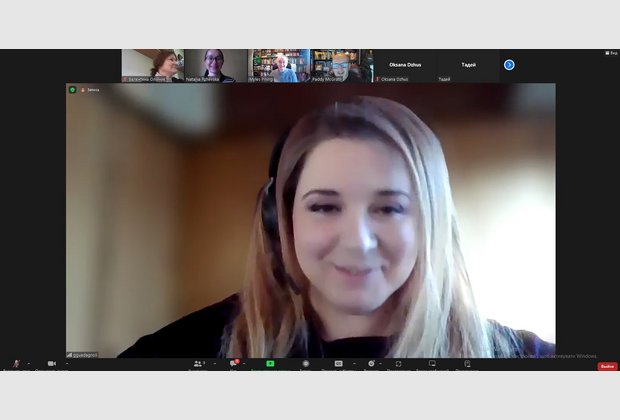
Task: Click the red leave meeting button
Action: click(x=607, y=366)
